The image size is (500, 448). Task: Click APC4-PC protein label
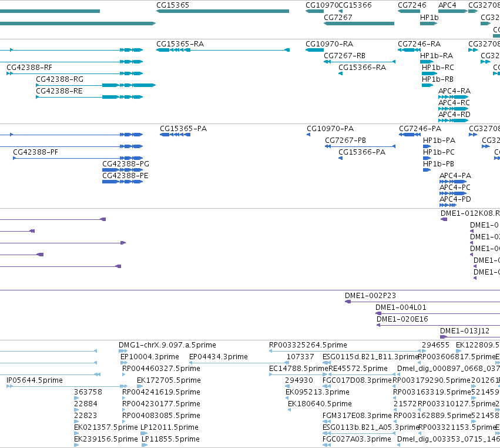click(x=455, y=188)
